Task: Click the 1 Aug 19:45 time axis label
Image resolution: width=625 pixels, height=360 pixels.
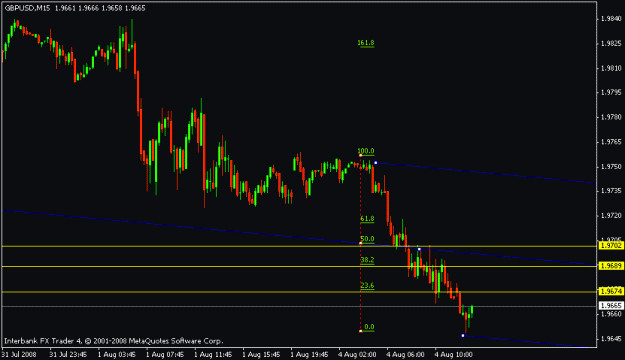Action: coord(309,354)
